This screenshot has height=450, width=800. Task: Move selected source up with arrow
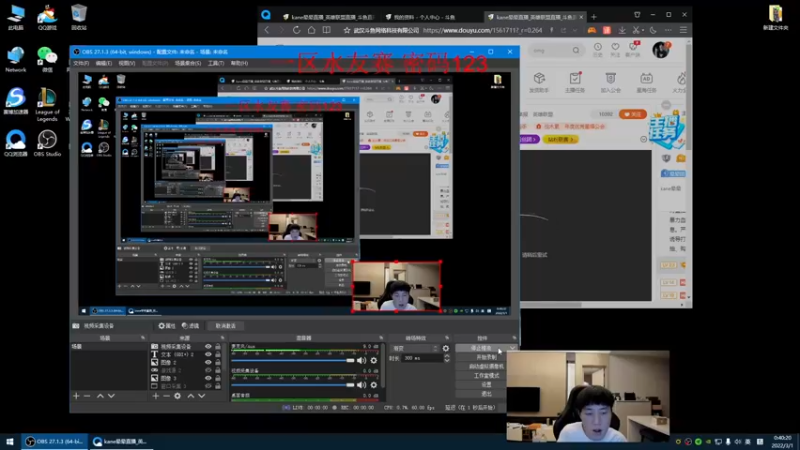191,396
